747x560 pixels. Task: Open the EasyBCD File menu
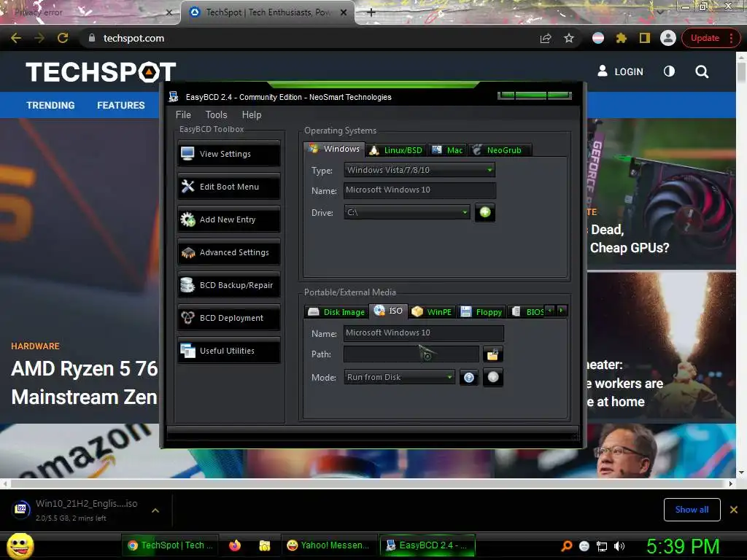[183, 114]
